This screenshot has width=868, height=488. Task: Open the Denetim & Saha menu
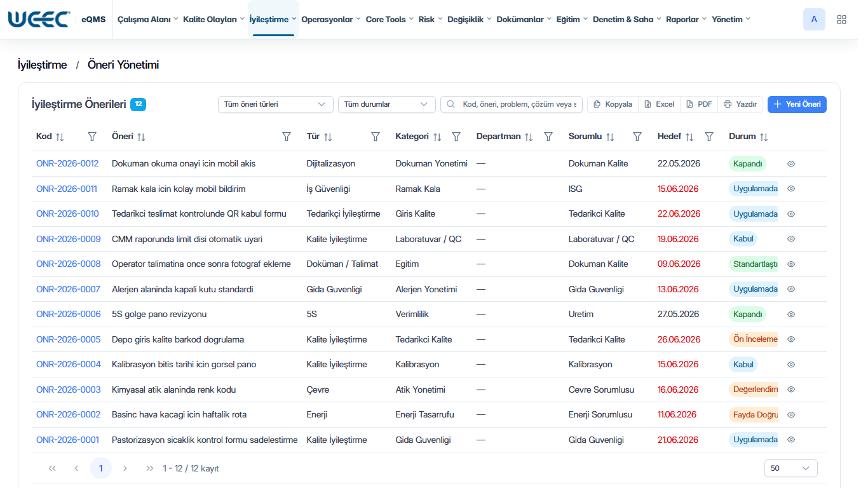pos(627,20)
